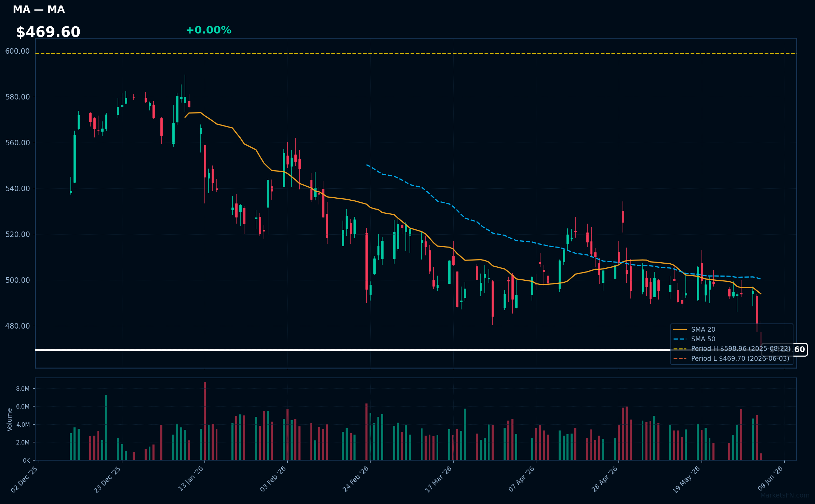The image size is (815, 504).
Task: Pick the 2.0M volume axis label
Action: click(x=23, y=442)
